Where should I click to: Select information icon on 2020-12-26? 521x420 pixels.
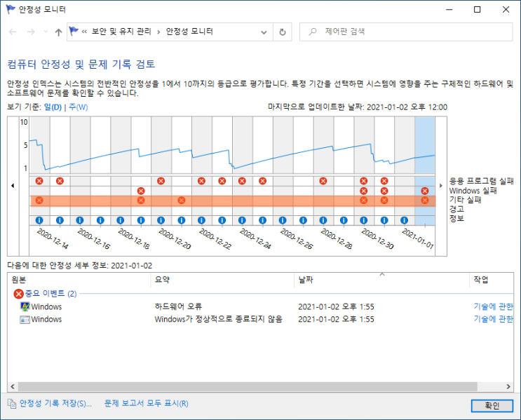click(x=283, y=220)
